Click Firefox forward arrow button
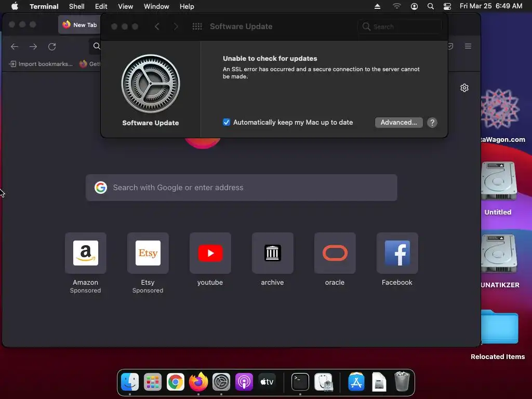This screenshot has height=399, width=532. pyautogui.click(x=33, y=46)
